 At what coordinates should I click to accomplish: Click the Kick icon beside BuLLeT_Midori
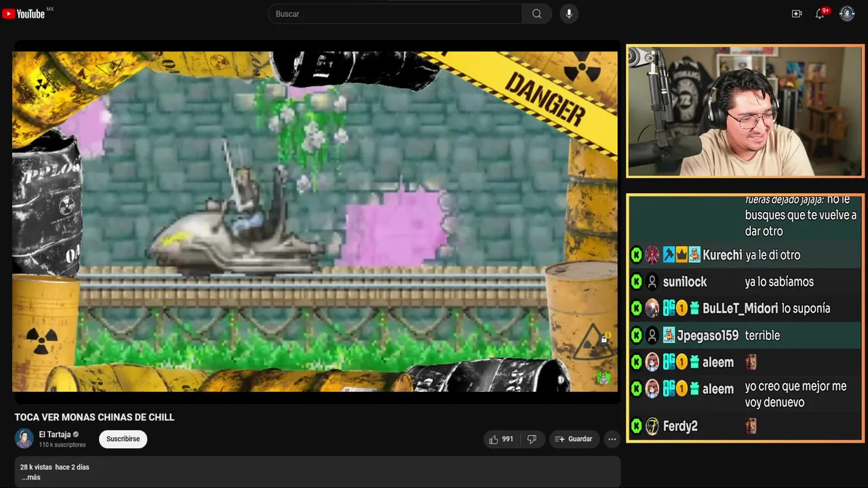click(x=636, y=308)
